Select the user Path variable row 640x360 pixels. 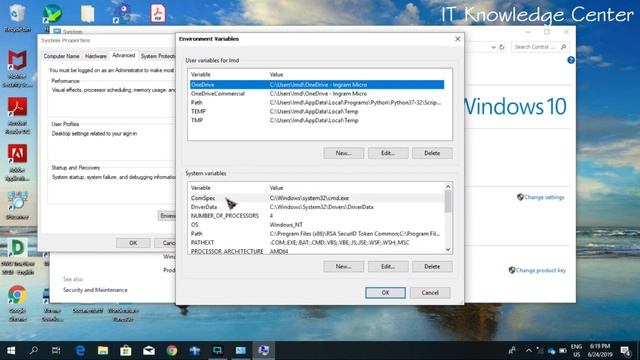click(x=317, y=102)
